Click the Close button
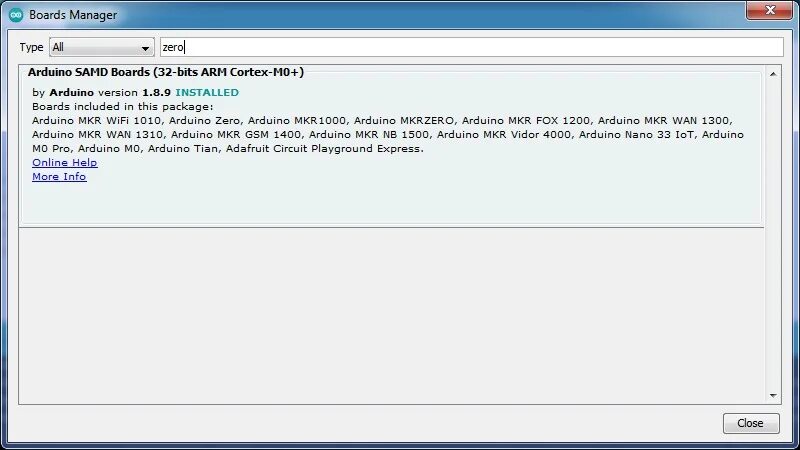 point(751,423)
